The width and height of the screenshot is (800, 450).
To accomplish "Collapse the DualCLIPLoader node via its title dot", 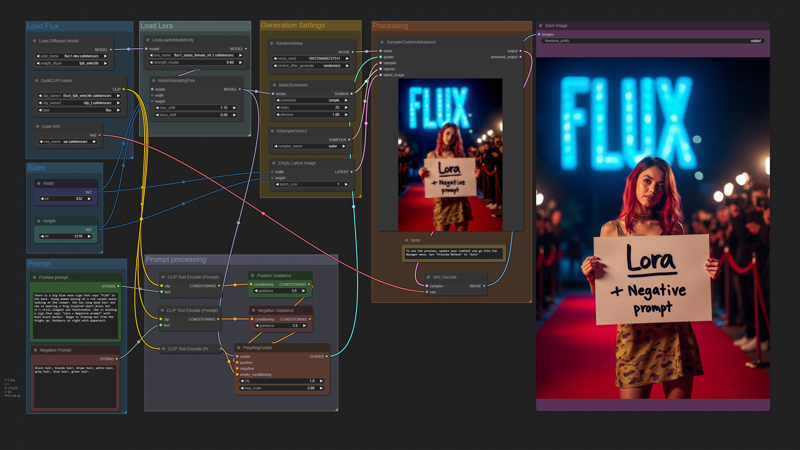I will click(37, 81).
